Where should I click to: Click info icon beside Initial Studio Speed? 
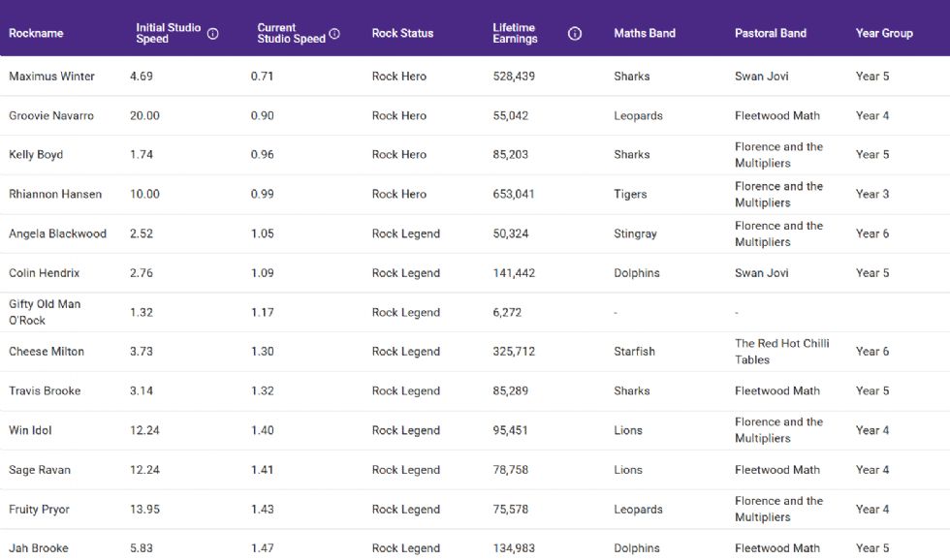point(213,34)
